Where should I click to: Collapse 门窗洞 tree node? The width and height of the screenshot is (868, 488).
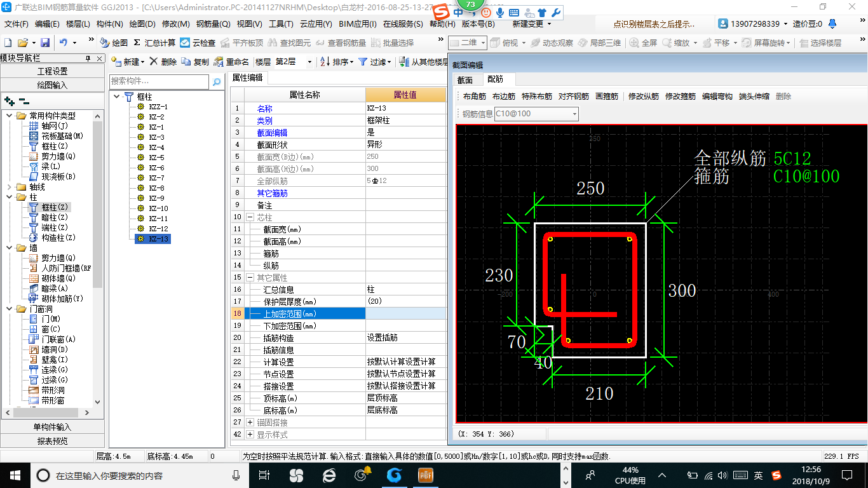[10, 309]
